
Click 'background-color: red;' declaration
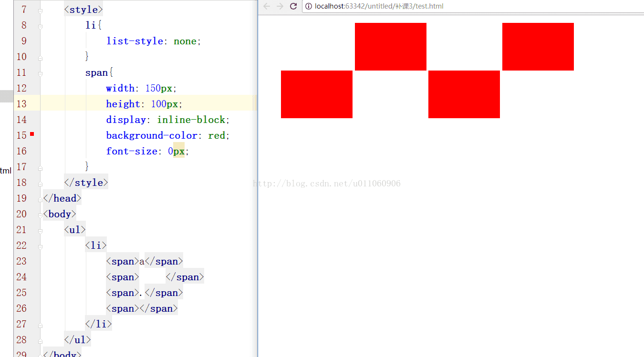[x=168, y=135]
